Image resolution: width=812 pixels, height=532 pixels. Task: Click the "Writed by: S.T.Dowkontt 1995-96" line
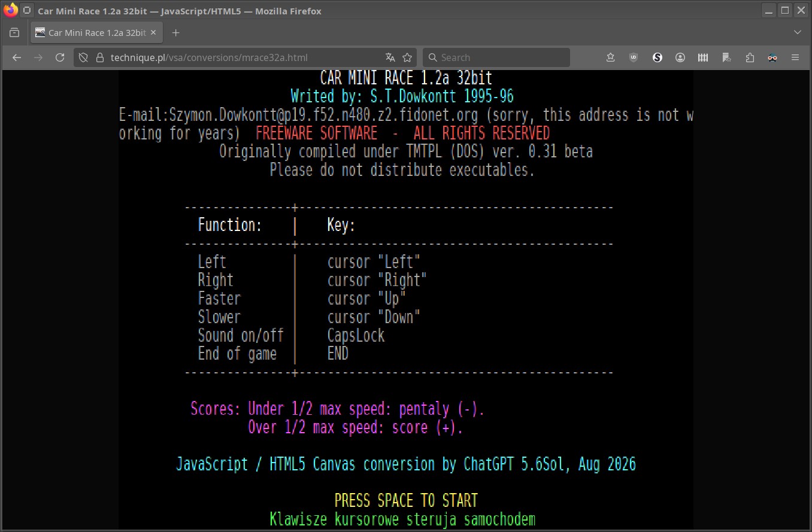pos(402,96)
